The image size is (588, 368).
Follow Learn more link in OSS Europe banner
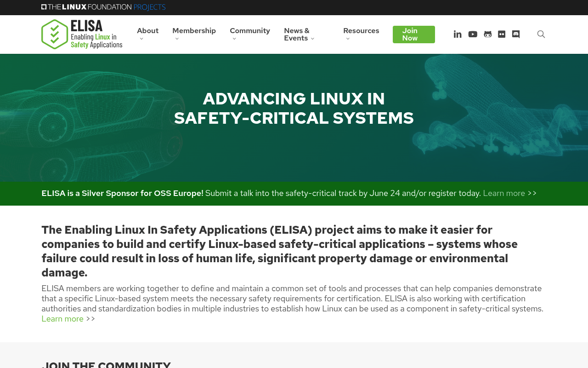pyautogui.click(x=504, y=193)
